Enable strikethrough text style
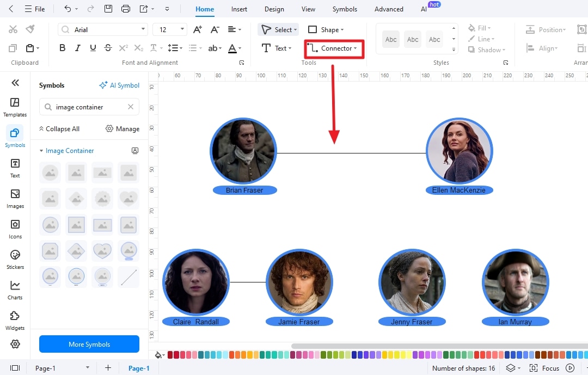The width and height of the screenshot is (588, 375). coord(107,48)
